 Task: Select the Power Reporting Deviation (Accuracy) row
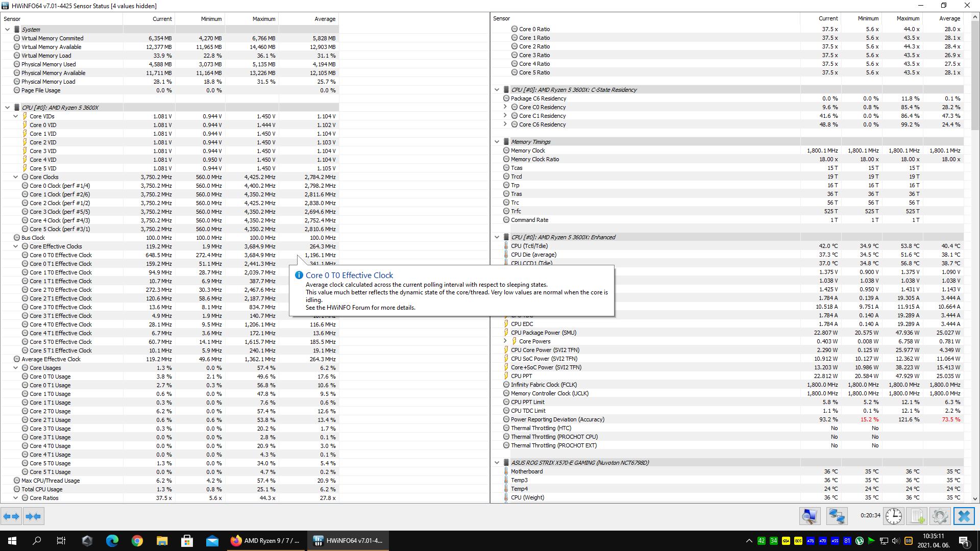coord(728,419)
